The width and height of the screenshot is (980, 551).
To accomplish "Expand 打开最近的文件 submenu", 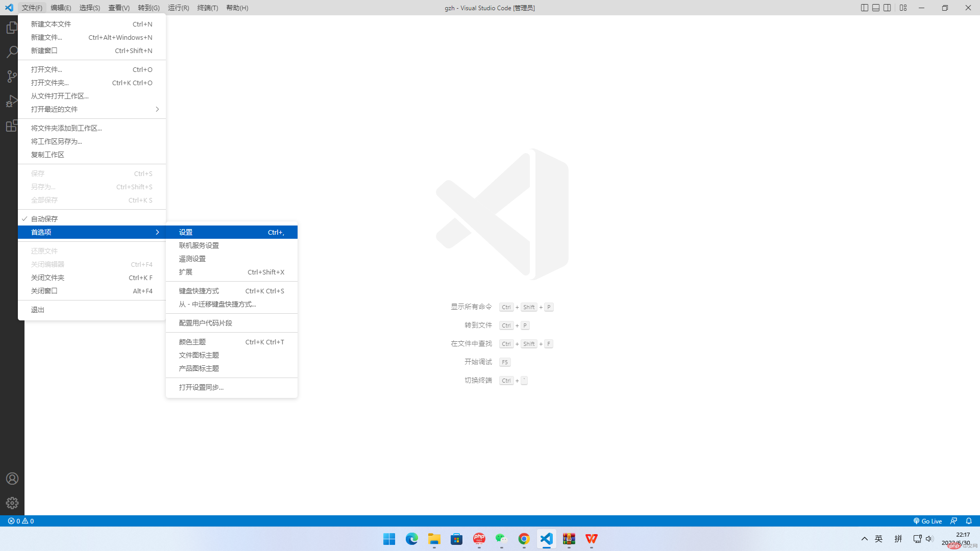I will [x=92, y=109].
